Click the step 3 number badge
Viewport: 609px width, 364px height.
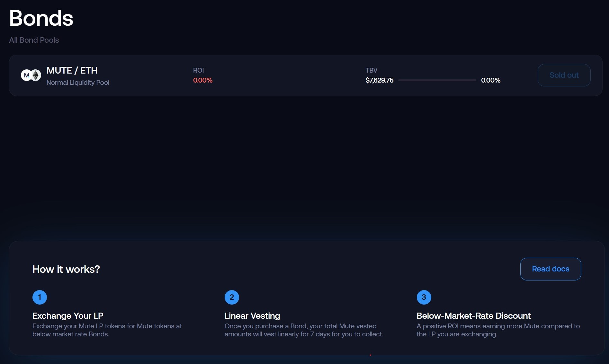point(424,297)
